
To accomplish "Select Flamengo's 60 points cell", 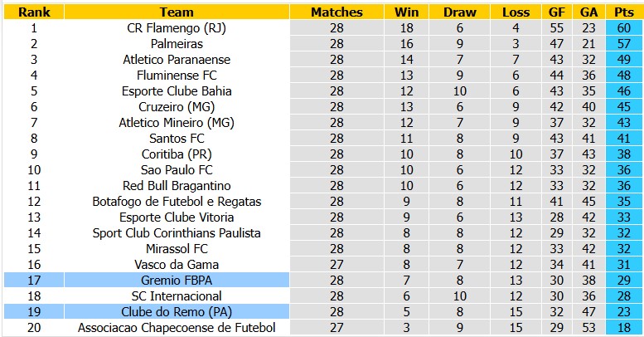I will (x=623, y=28).
